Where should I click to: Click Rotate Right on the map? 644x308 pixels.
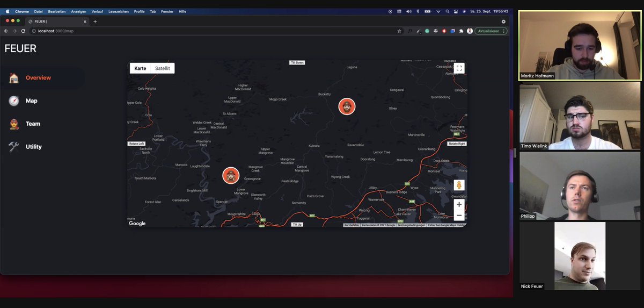(457, 144)
